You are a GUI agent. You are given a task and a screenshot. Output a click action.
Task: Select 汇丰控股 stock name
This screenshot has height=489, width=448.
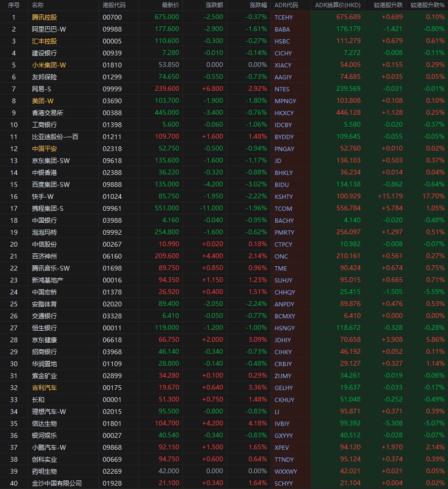[44, 41]
